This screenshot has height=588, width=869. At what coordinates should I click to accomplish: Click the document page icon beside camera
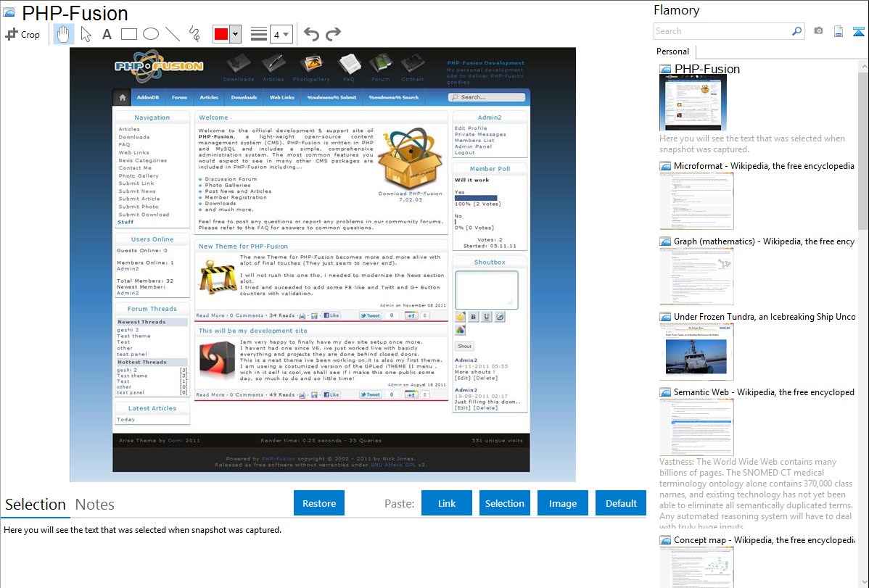click(839, 31)
